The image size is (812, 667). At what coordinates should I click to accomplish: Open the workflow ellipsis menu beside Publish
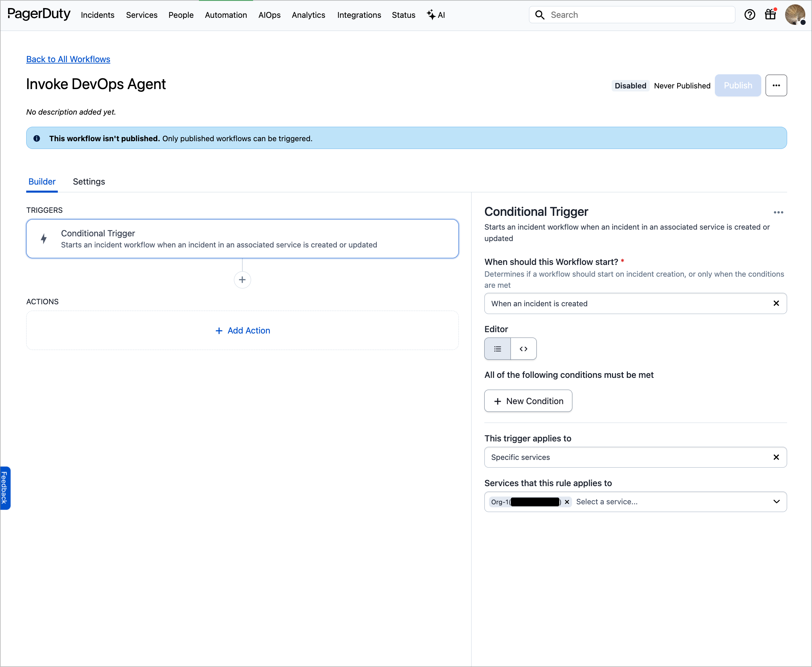[x=776, y=86]
